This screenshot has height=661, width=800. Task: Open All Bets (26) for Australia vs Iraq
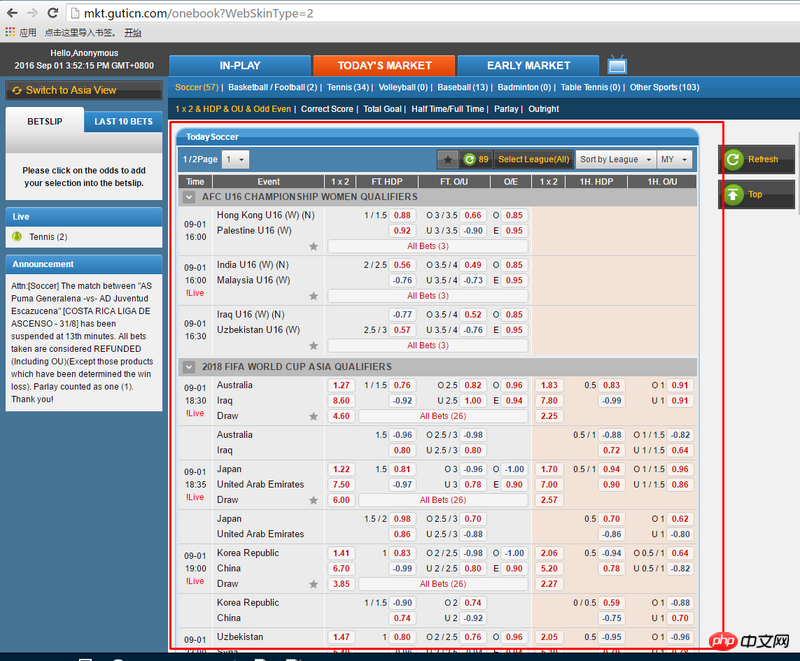[443, 416]
